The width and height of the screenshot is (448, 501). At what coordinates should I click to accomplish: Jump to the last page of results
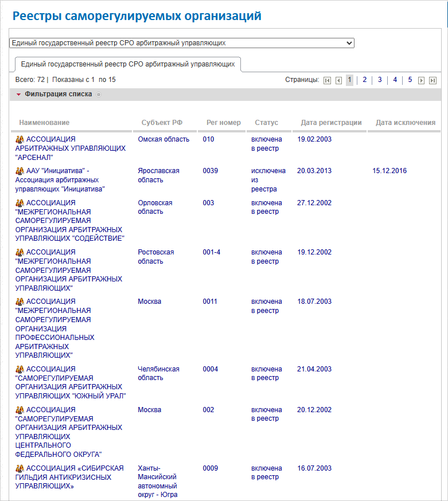(x=433, y=80)
